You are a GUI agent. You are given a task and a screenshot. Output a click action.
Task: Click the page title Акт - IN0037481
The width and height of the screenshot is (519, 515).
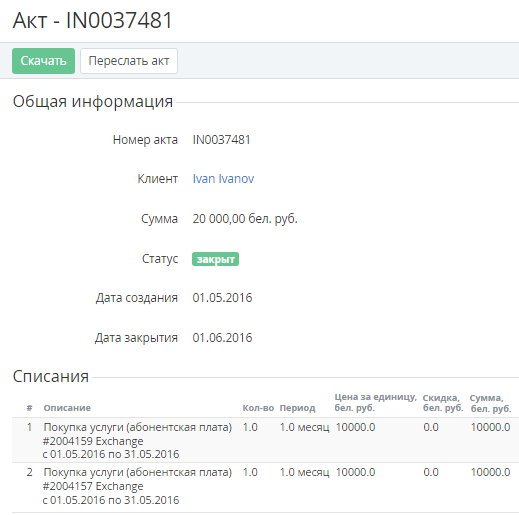(x=92, y=20)
